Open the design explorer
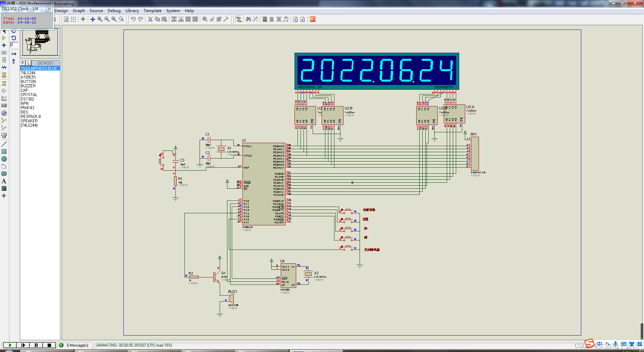This screenshot has height=352, width=644. pyautogui.click(x=265, y=19)
